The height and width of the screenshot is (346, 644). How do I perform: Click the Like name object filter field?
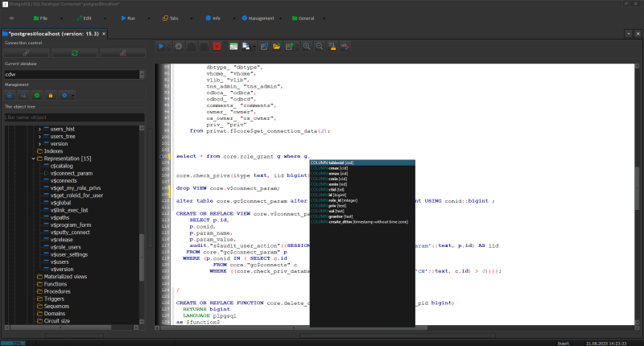(x=74, y=117)
